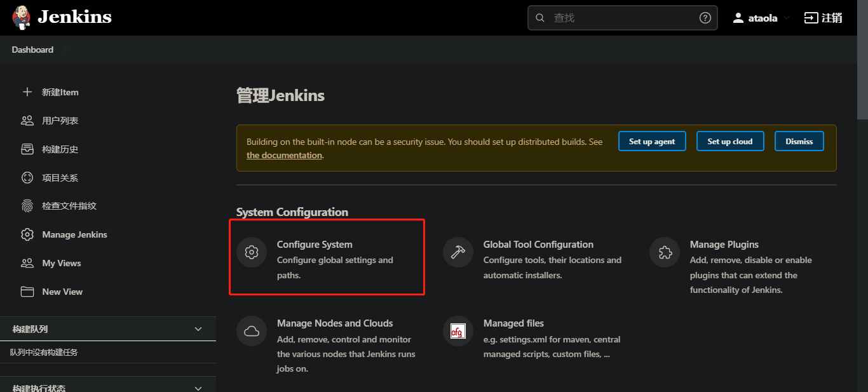Open Manage Nodes and Clouds link

coord(335,323)
